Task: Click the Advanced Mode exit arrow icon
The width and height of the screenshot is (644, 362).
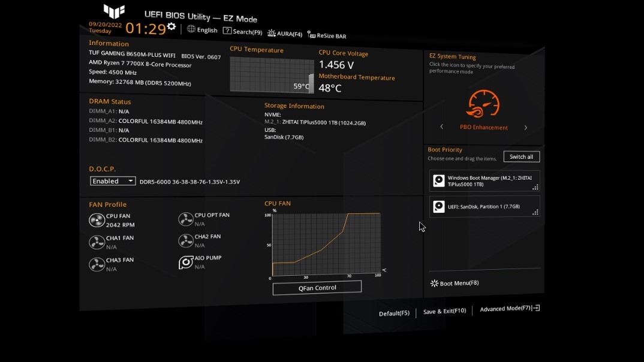Action: tap(537, 308)
